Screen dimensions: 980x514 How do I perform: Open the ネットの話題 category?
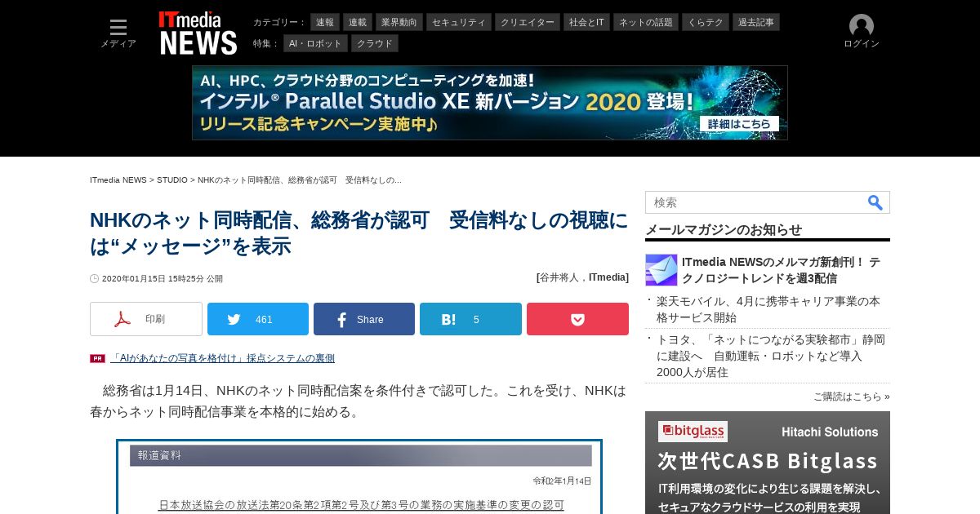click(646, 22)
